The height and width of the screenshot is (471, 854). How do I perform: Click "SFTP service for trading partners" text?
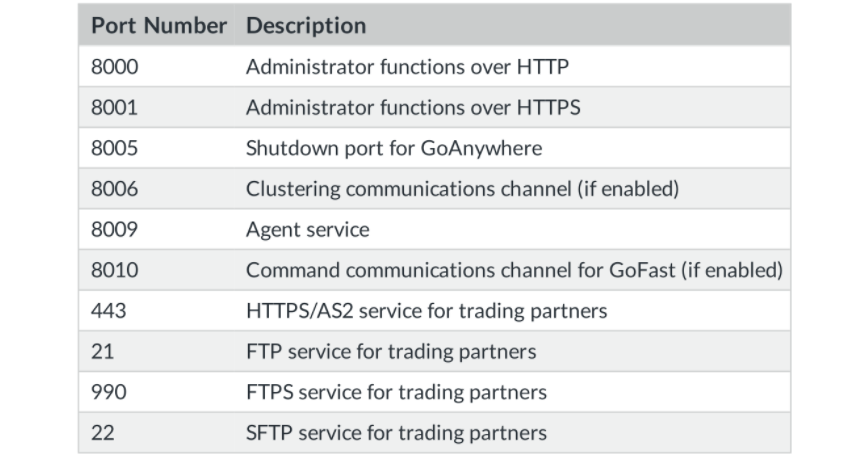(x=396, y=432)
